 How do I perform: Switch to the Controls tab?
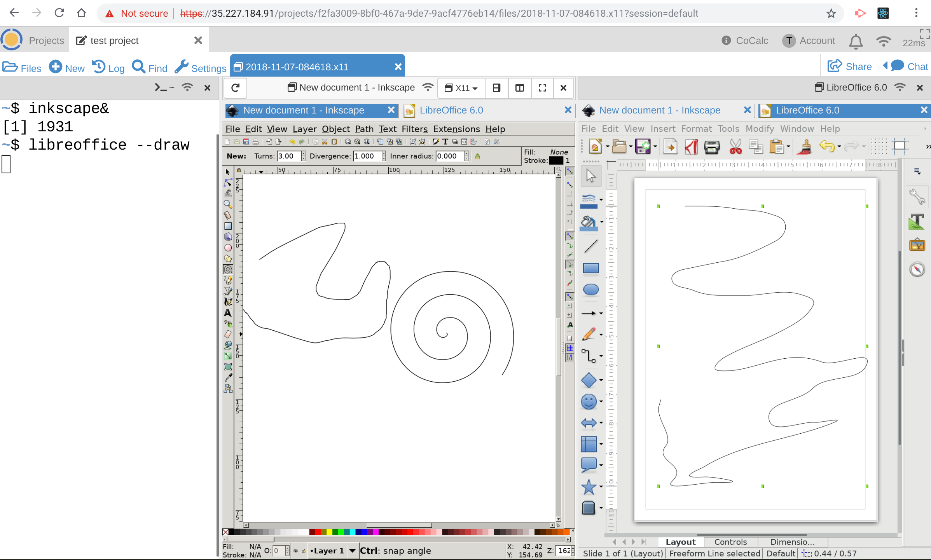click(x=730, y=542)
